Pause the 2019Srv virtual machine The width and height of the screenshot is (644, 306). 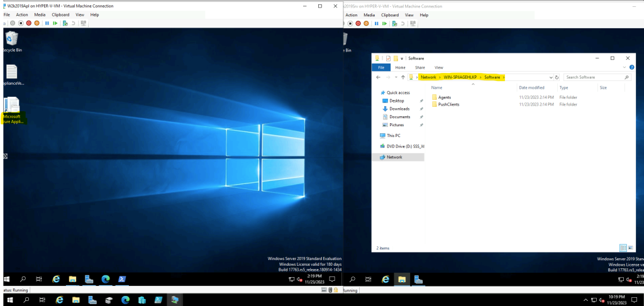pyautogui.click(x=376, y=23)
